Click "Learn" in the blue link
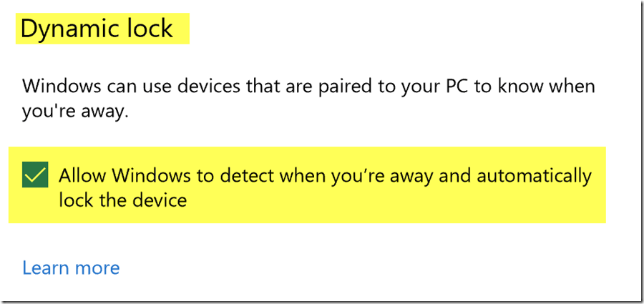The width and height of the screenshot is (644, 304). pos(46,268)
